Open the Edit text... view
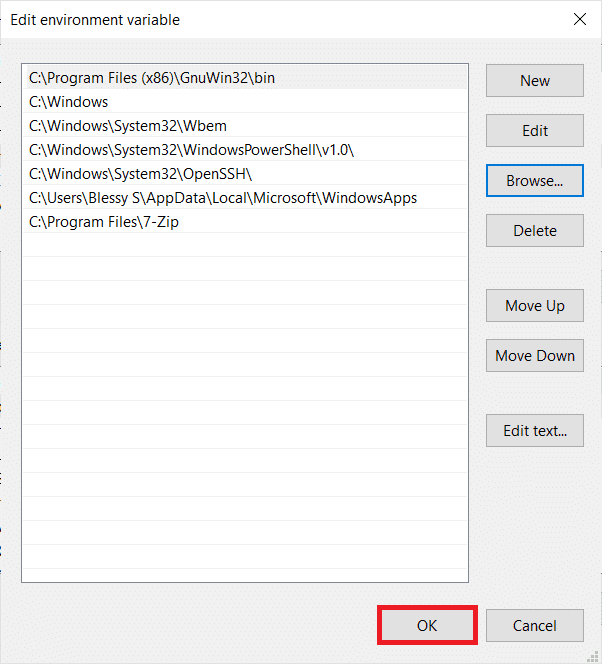602x664 pixels. click(535, 430)
